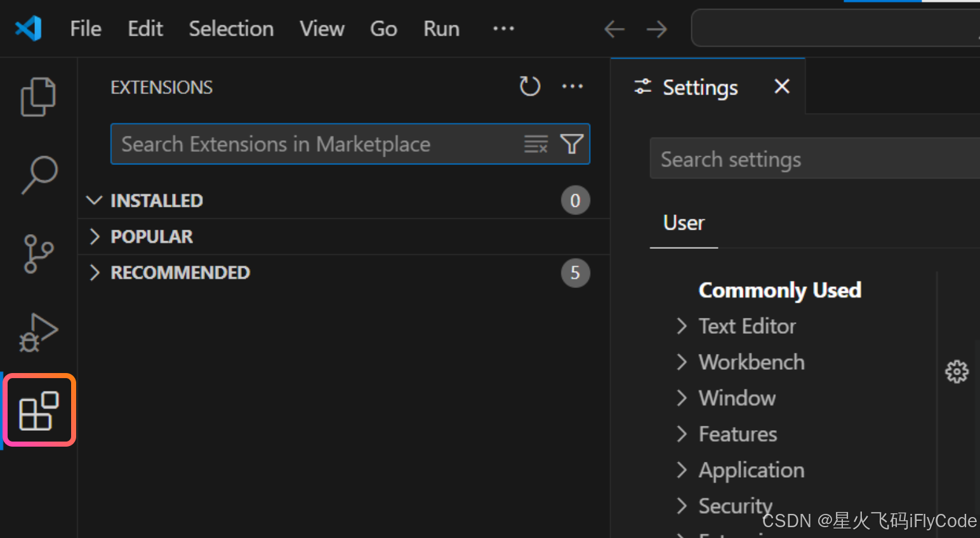The image size is (980, 538).
Task: Open the Selection menu
Action: coord(231,29)
